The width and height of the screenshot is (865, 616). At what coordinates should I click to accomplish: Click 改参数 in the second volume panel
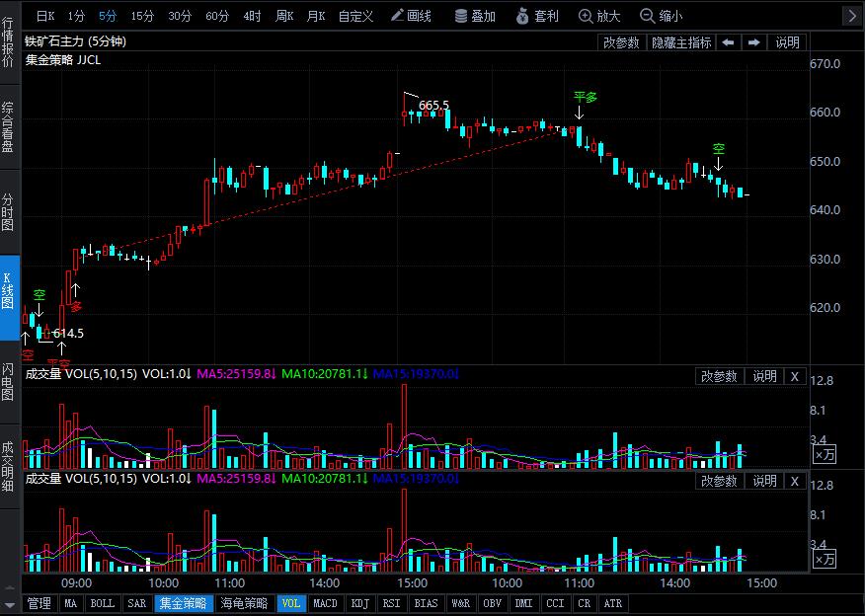click(x=719, y=481)
